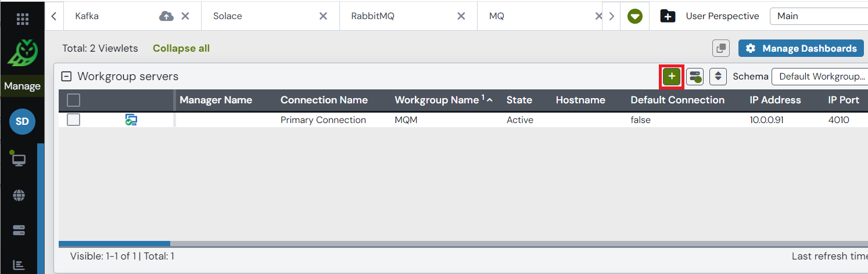
Task: Open the bar chart sidebar icon
Action: click(x=19, y=265)
